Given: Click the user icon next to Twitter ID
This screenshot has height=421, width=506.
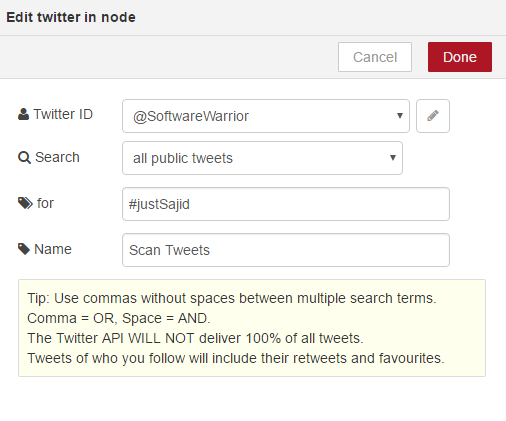Looking at the screenshot, I should click(x=23, y=114).
